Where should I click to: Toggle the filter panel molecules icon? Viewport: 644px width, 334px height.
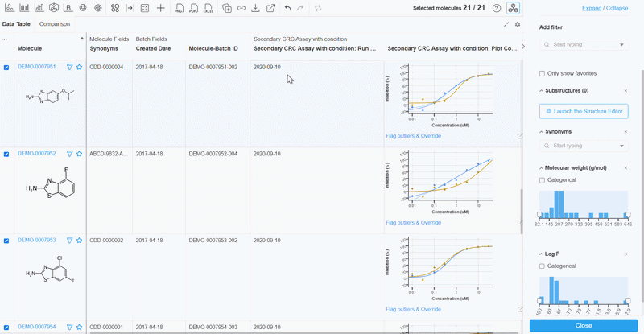513,8
